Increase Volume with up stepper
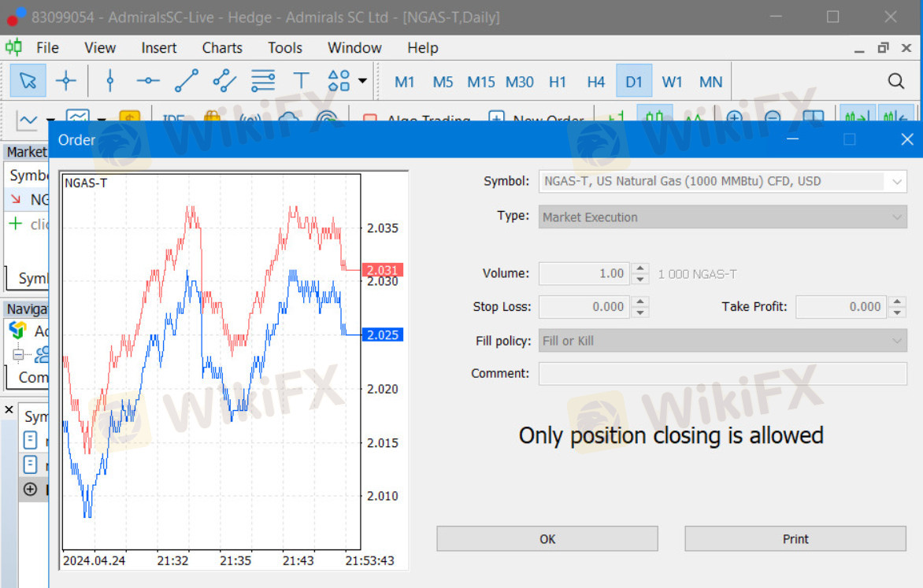The image size is (923, 588). 639,268
